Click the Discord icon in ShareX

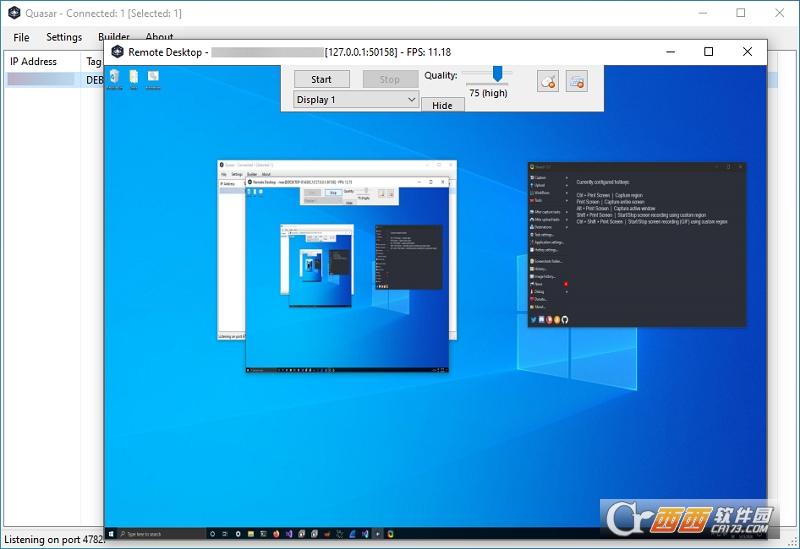click(x=541, y=320)
